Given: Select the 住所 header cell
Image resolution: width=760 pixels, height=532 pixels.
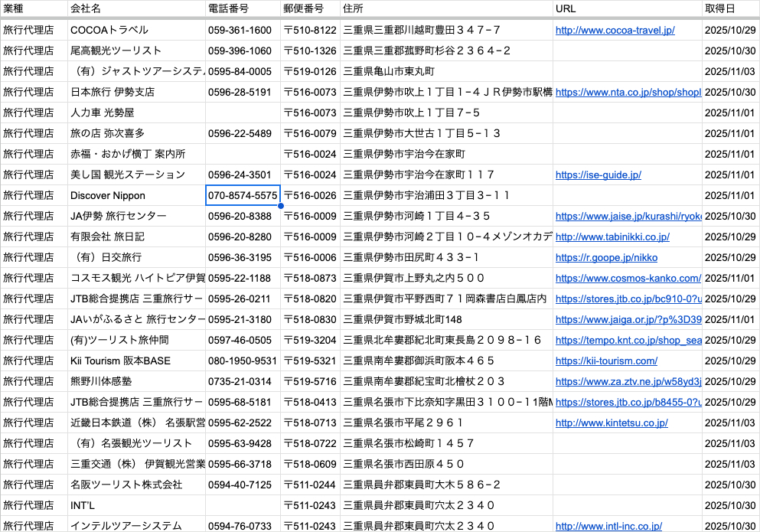Looking at the screenshot, I should pos(446,8).
